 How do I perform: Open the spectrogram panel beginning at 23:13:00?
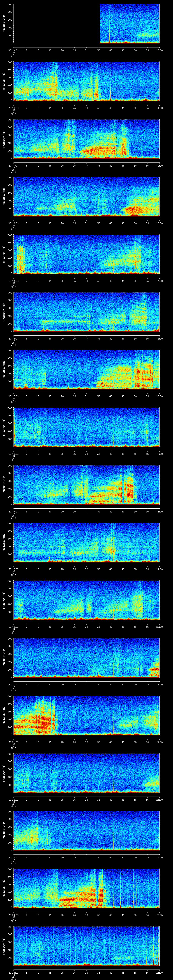[87, 254]
